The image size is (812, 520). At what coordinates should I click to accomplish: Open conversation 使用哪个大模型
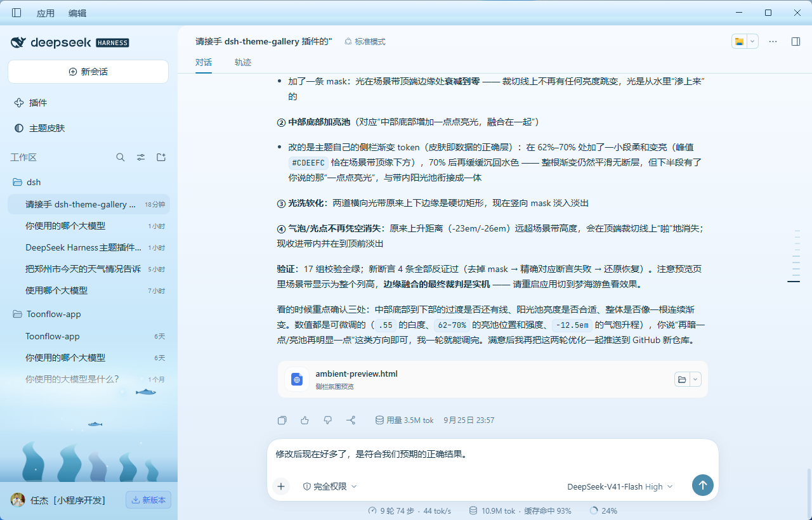coord(88,290)
